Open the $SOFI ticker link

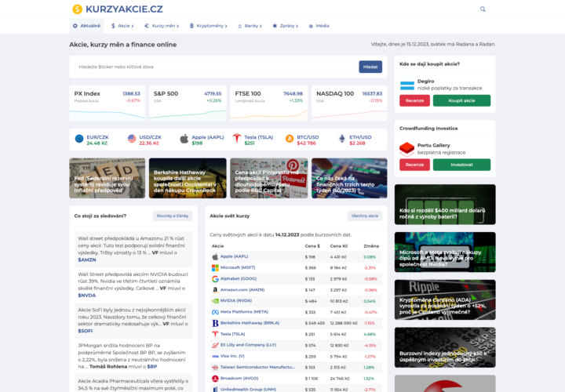pyautogui.click(x=86, y=331)
